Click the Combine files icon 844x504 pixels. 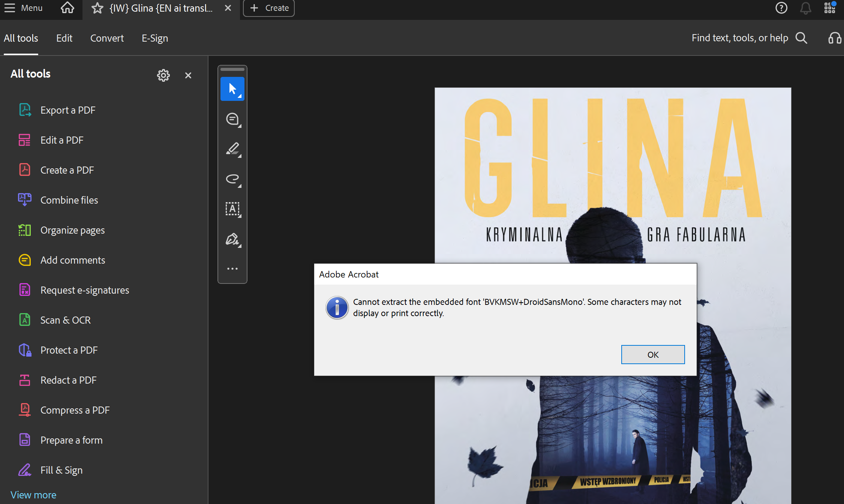(x=25, y=200)
